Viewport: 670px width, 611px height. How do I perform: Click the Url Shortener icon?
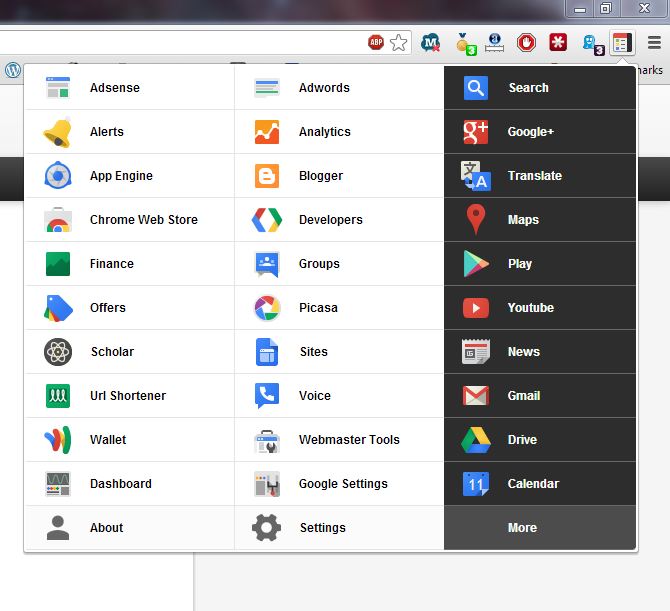point(58,396)
